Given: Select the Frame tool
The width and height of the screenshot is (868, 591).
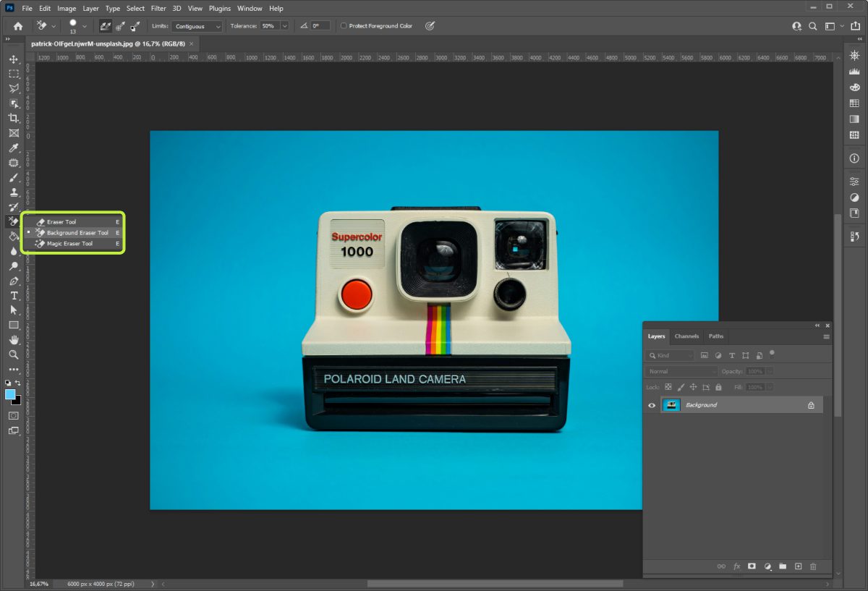Looking at the screenshot, I should (x=14, y=133).
